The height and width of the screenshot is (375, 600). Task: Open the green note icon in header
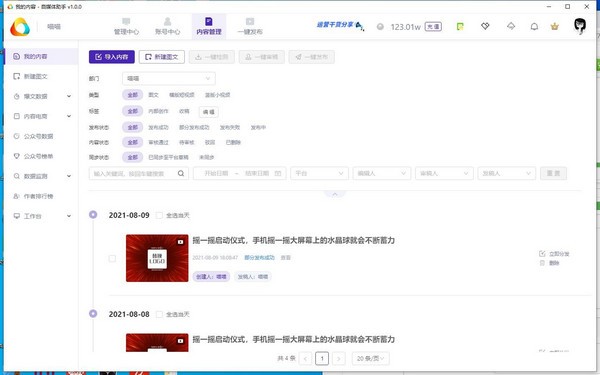click(460, 26)
